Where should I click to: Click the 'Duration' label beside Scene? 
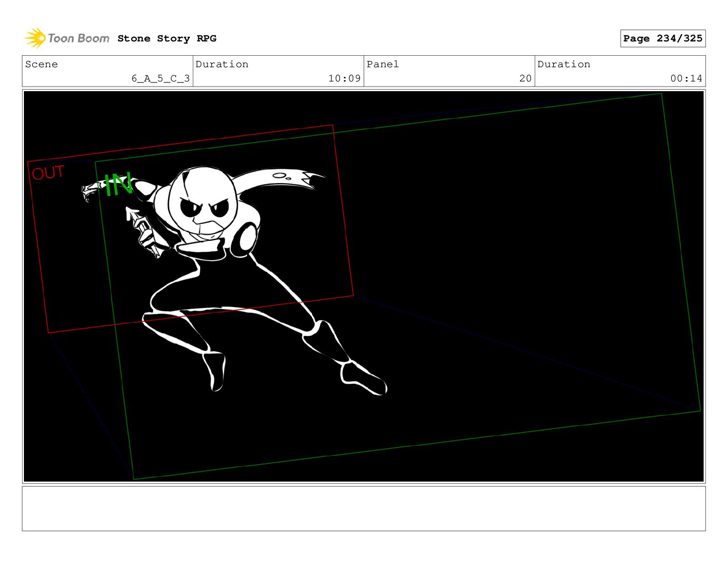tap(222, 64)
